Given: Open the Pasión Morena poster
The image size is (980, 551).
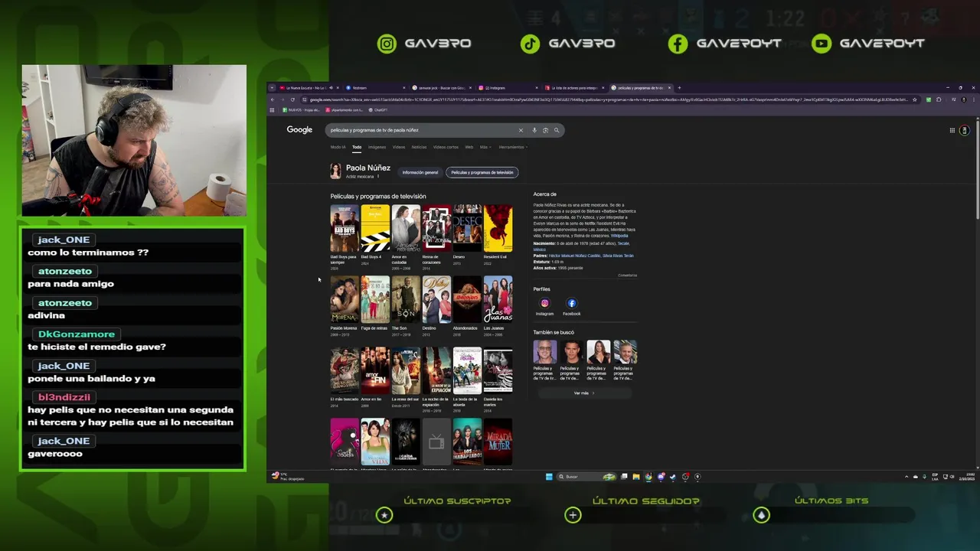Looking at the screenshot, I should 345,300.
